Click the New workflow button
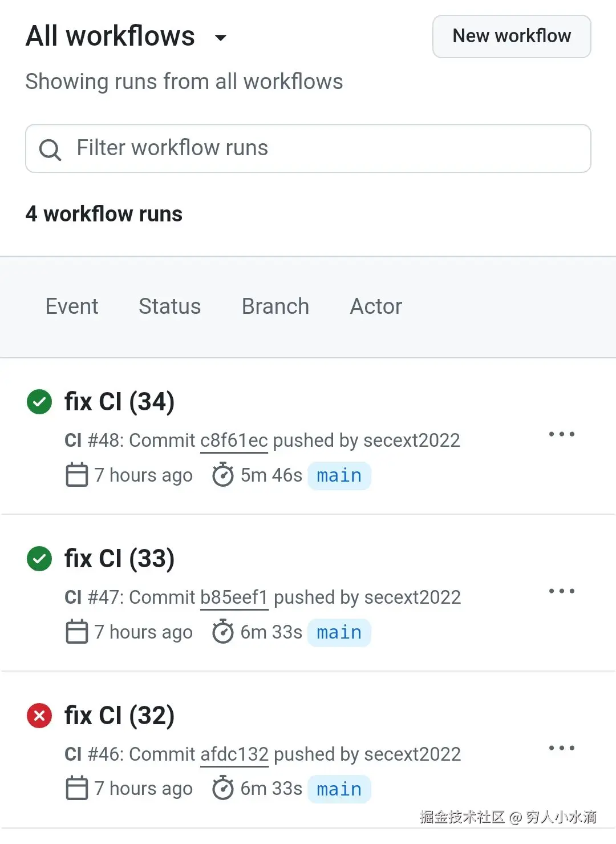Image resolution: width=616 pixels, height=844 pixels. (x=512, y=37)
